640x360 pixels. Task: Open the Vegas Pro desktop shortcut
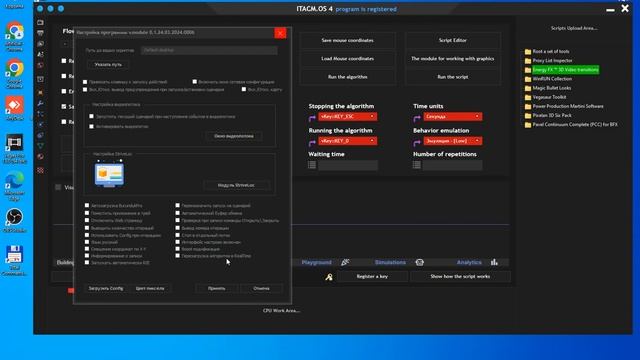coord(14,149)
